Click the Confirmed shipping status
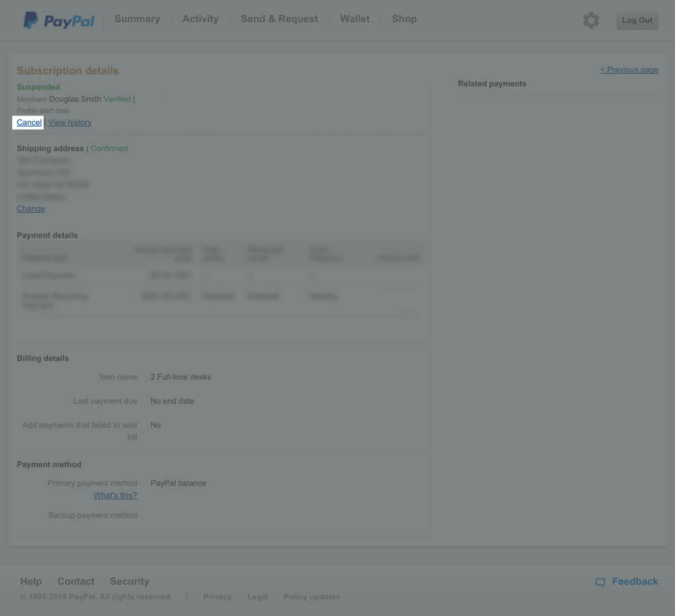This screenshot has width=675, height=616. (x=109, y=148)
